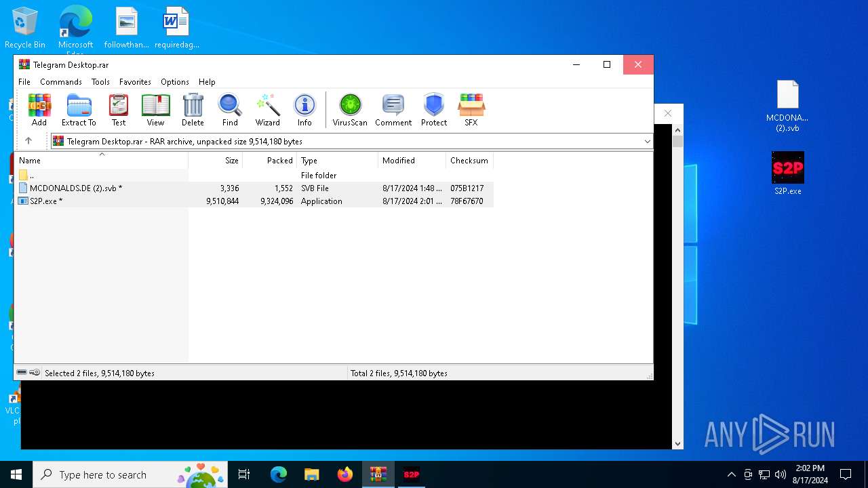Sort by the Modified column header
This screenshot has width=868, height=488.
pyautogui.click(x=412, y=161)
